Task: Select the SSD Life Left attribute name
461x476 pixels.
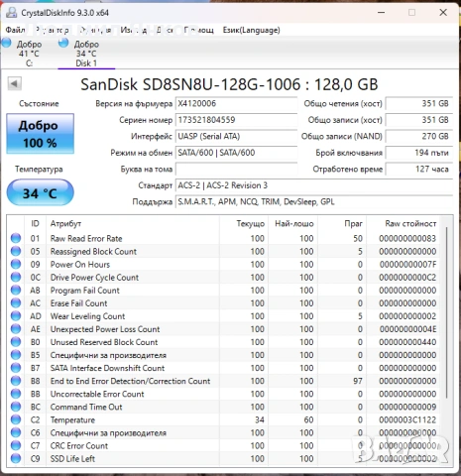Action: (x=72, y=459)
